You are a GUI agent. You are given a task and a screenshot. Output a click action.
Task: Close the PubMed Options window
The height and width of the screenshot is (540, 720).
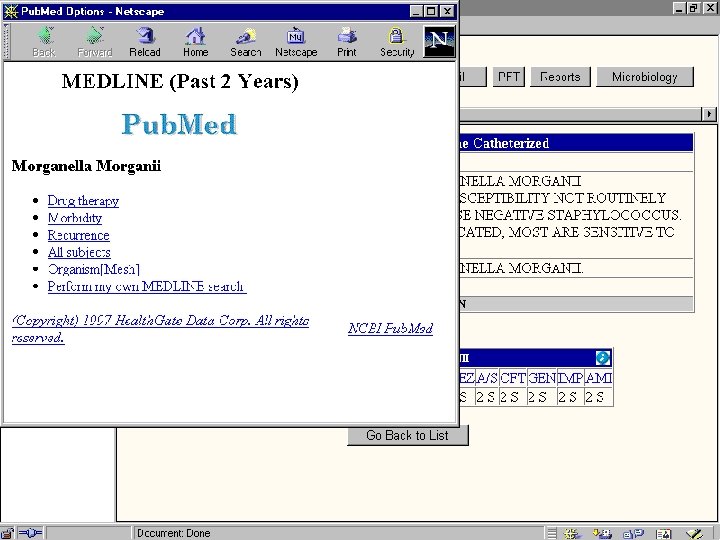coord(447,11)
